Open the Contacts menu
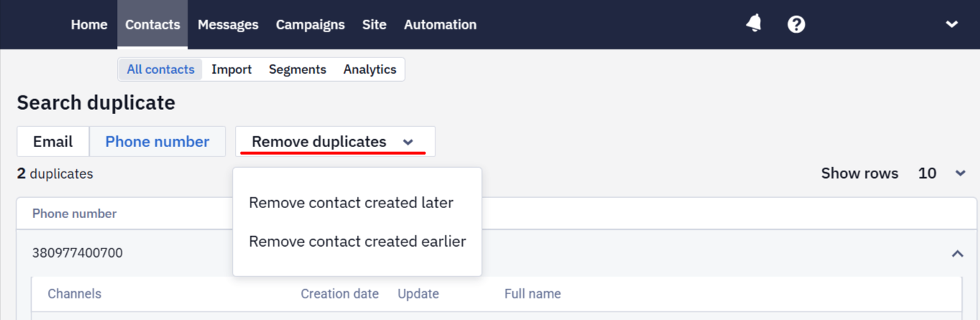 (152, 24)
